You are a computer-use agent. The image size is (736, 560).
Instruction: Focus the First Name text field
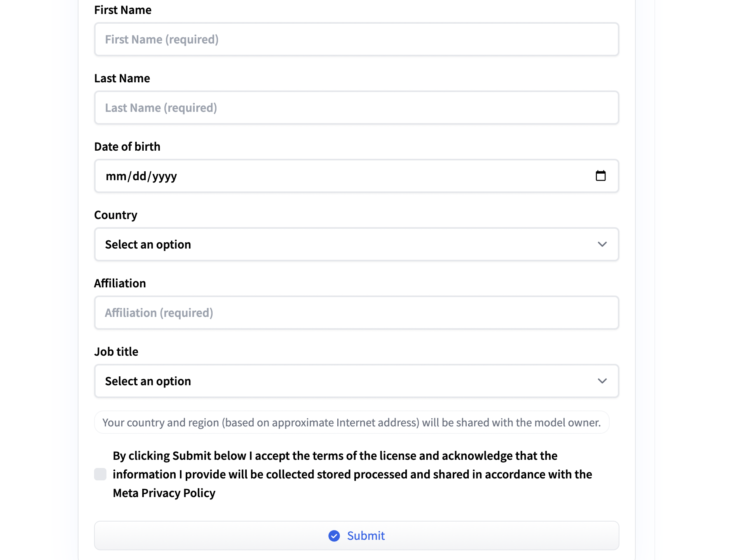[x=356, y=39]
